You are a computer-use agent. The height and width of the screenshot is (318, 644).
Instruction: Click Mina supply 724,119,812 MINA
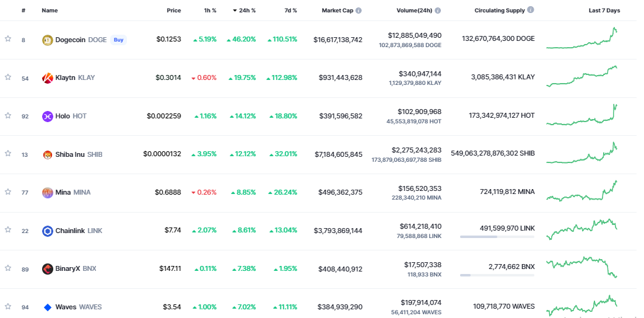click(x=507, y=192)
